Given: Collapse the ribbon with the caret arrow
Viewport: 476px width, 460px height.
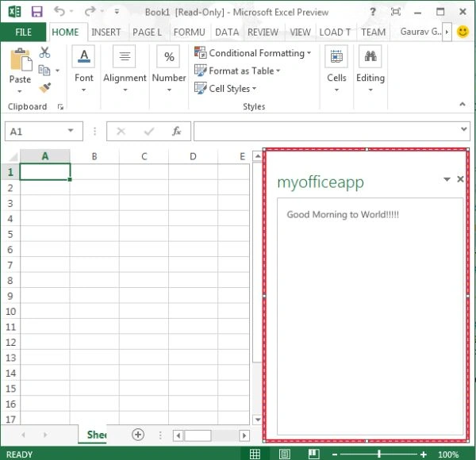Looking at the screenshot, I should click(x=462, y=104).
